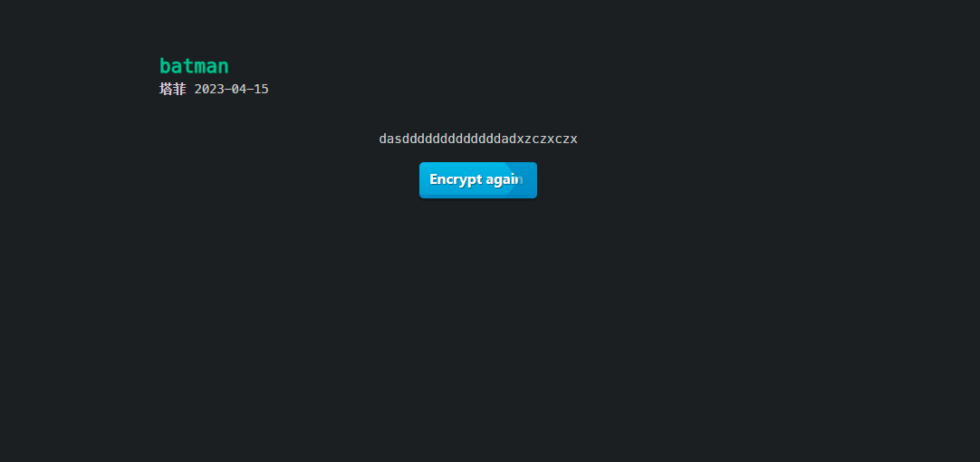Select the post date beside 塔菲
This screenshot has height=462, width=980.
(x=231, y=89)
